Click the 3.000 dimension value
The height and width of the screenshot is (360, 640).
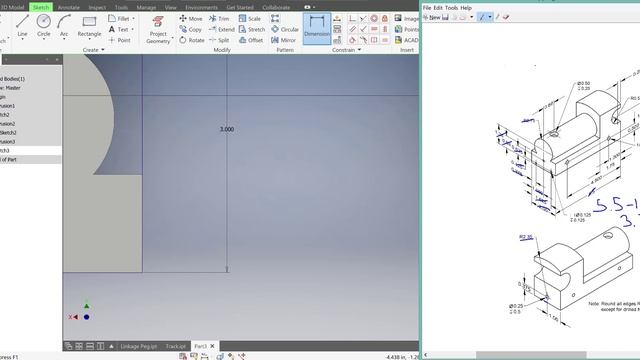coord(227,129)
